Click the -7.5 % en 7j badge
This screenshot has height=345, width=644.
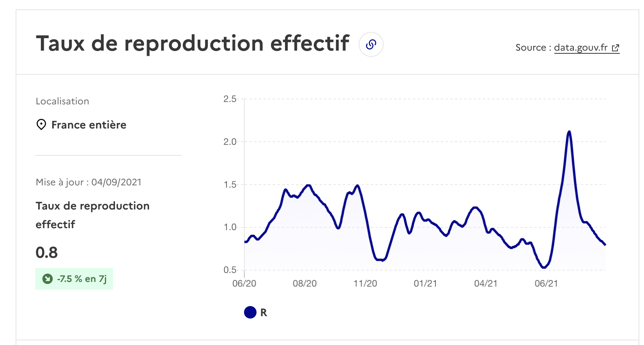click(x=74, y=279)
